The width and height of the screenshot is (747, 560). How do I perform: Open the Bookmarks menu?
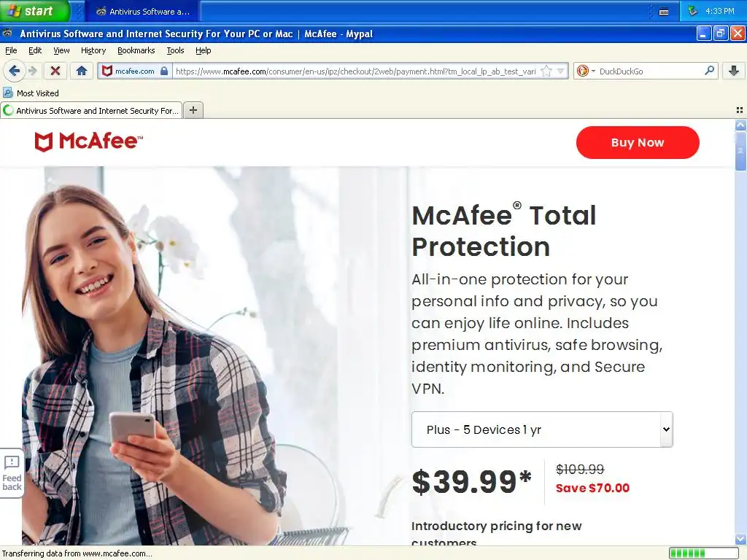(136, 50)
